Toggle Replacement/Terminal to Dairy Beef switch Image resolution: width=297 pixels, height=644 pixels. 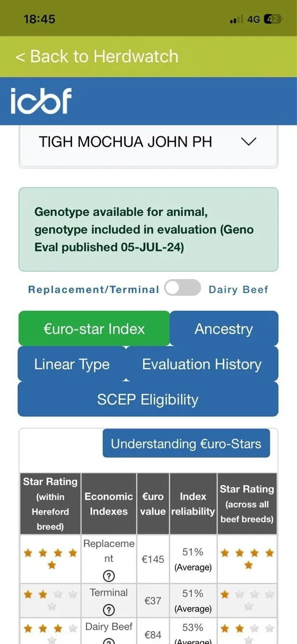pos(183,288)
